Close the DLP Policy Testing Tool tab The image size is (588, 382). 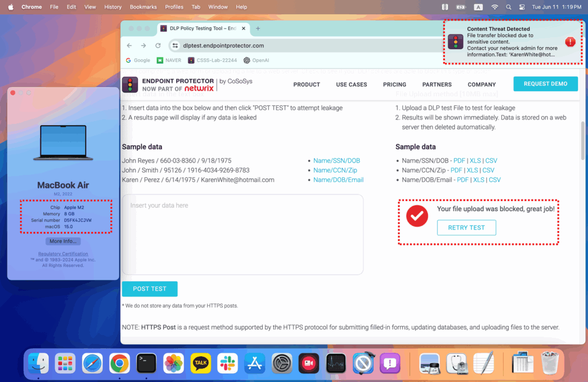tap(243, 29)
